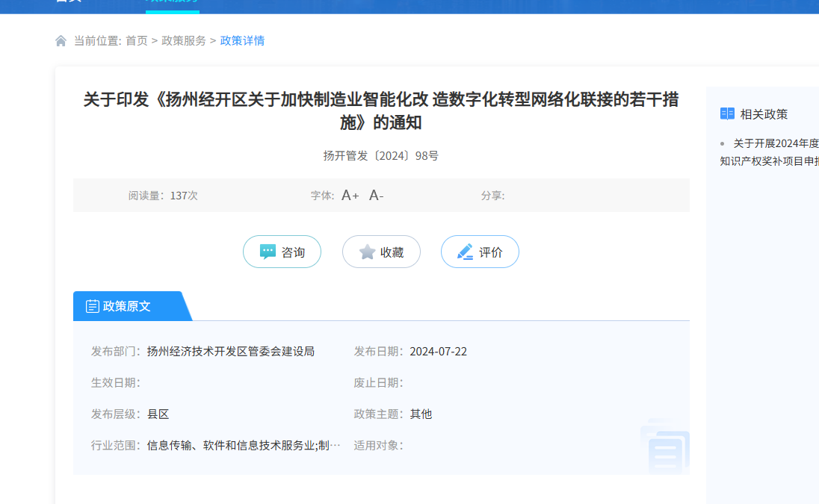The image size is (819, 504).
Task: Click the home icon in the breadcrumb
Action: click(x=61, y=40)
